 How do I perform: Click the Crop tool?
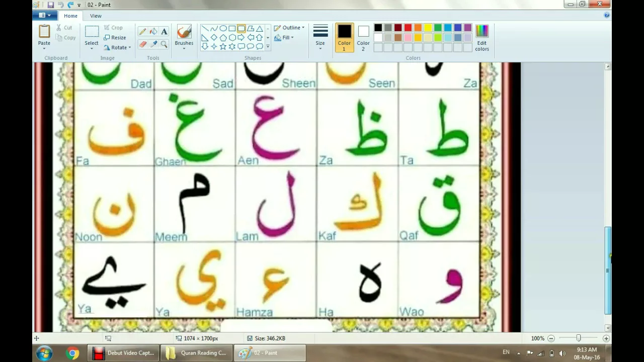(x=113, y=28)
